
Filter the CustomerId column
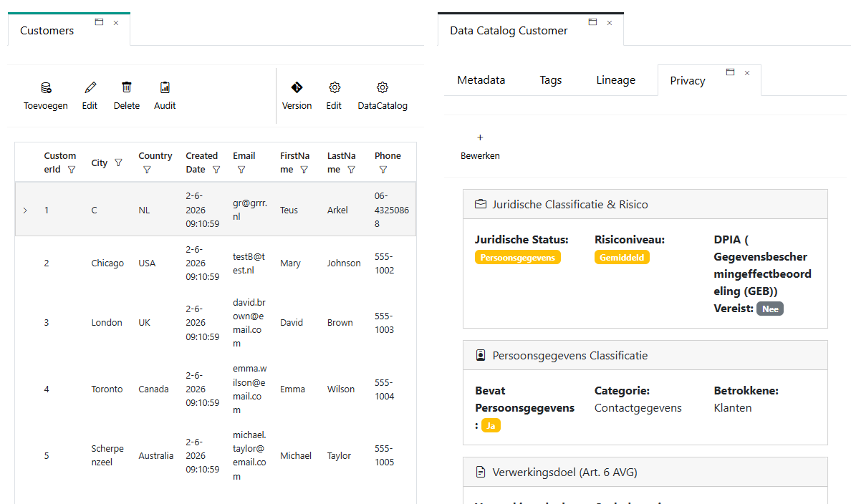(x=72, y=170)
